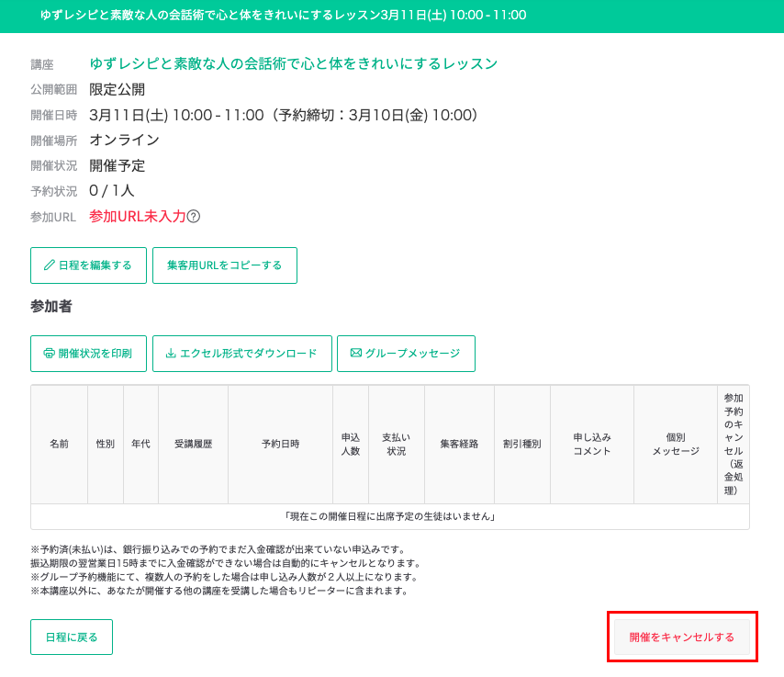Image resolution: width=784 pixels, height=677 pixels.
Task: Click the help icon beside 参加URL未入力
Action: coord(194,216)
